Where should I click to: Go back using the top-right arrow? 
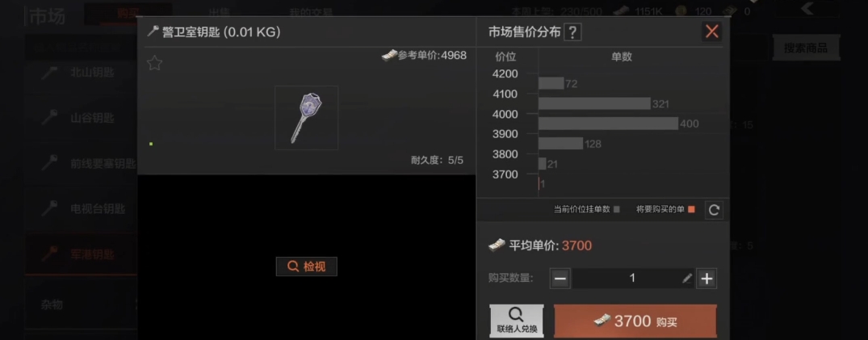(x=807, y=8)
